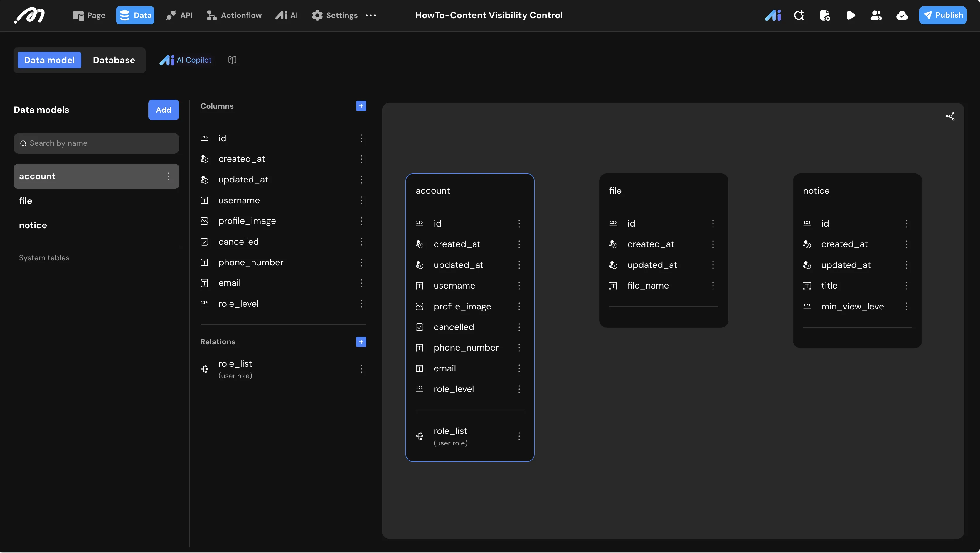Image resolution: width=980 pixels, height=553 pixels.
Task: Click the updated_at clock icon in notice card
Action: [x=807, y=265]
